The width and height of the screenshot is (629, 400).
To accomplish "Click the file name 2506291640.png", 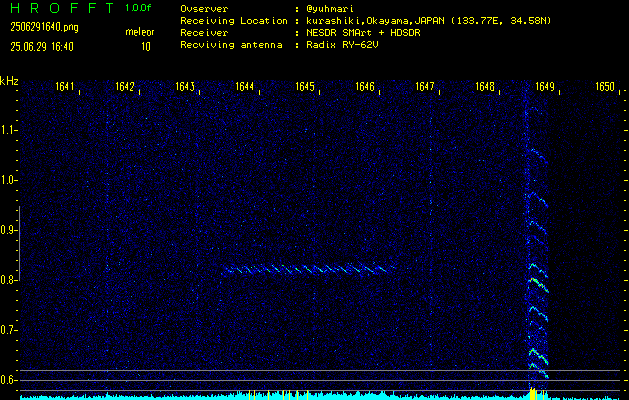I will click(x=44, y=27).
